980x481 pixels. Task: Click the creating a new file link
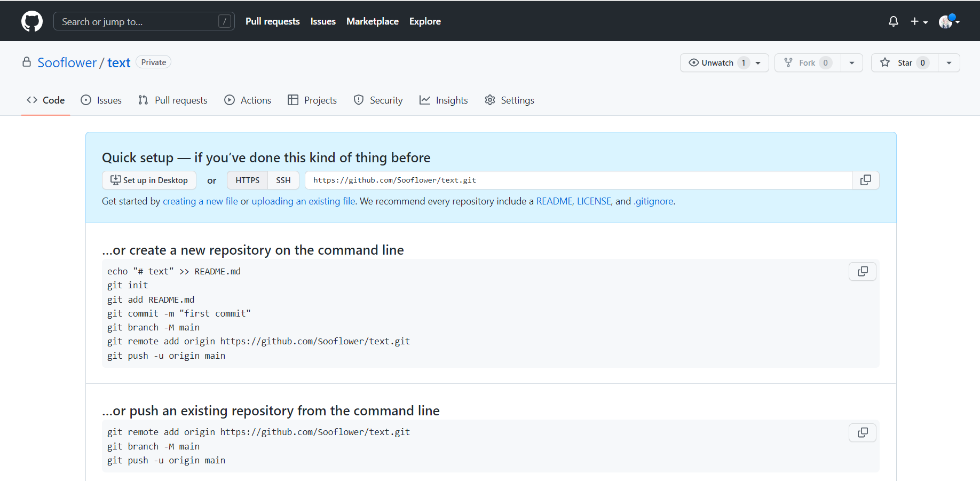click(200, 201)
